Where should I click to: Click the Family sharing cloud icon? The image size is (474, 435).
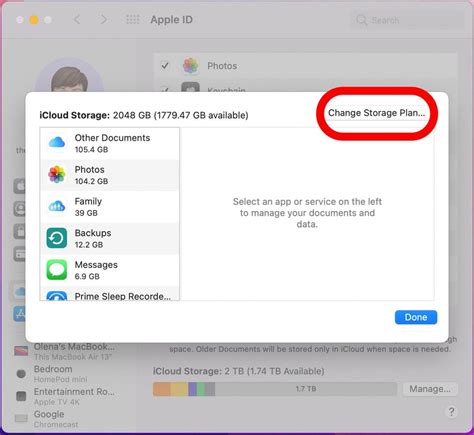coord(57,206)
